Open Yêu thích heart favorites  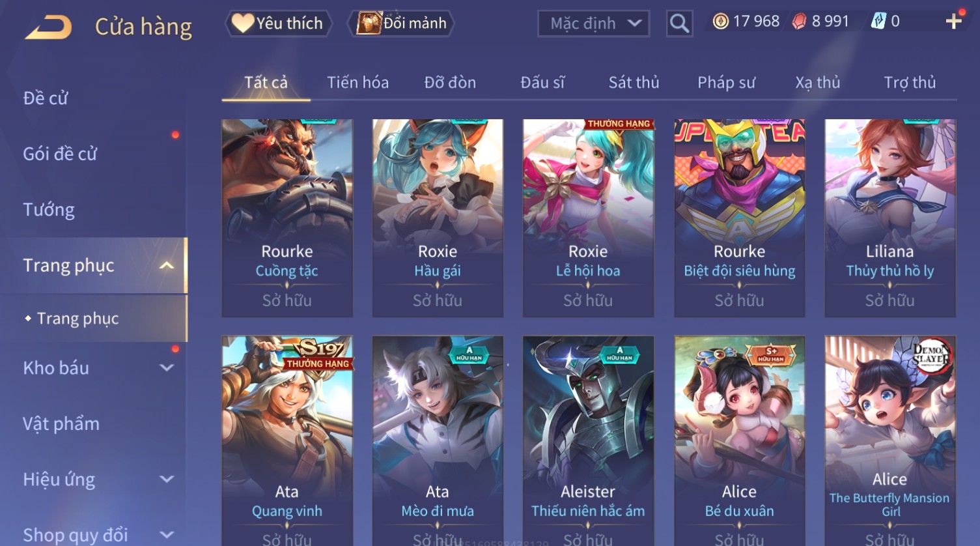(x=278, y=23)
